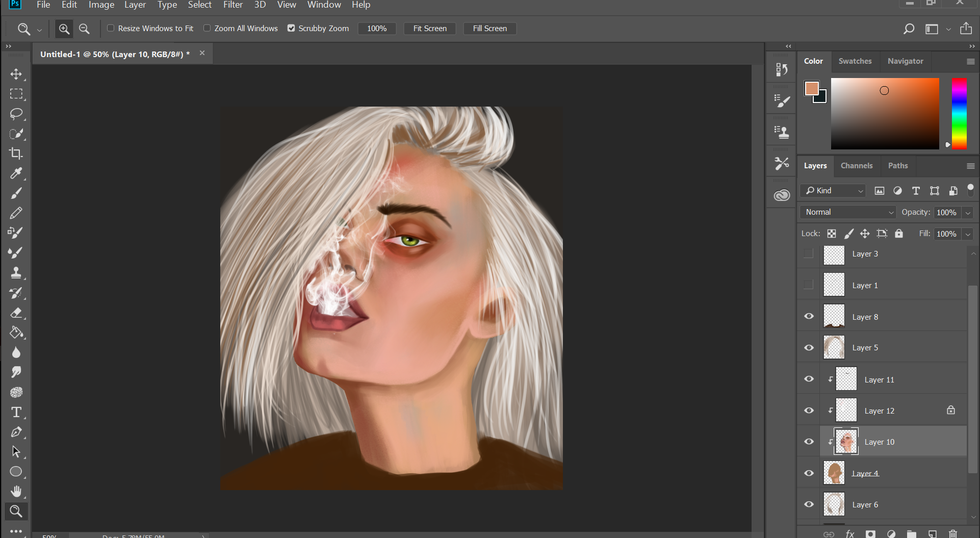
Task: Select the Brush tool
Action: [16, 193]
